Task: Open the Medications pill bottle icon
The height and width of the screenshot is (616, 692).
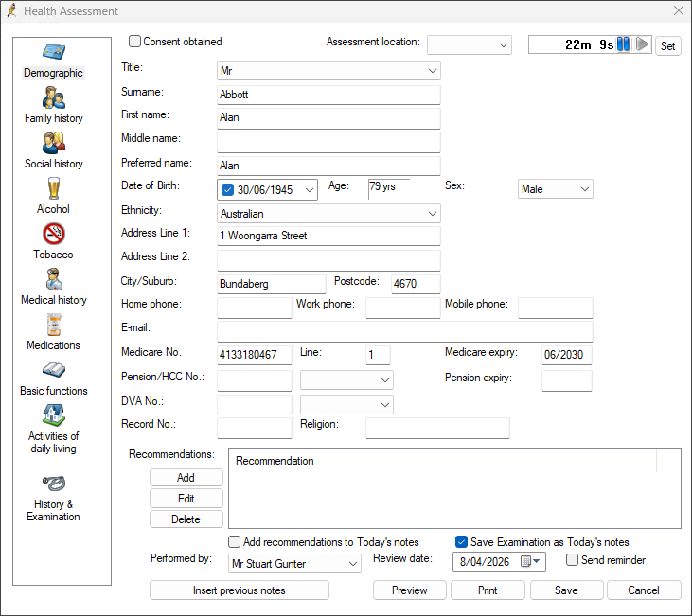Action: [x=54, y=325]
